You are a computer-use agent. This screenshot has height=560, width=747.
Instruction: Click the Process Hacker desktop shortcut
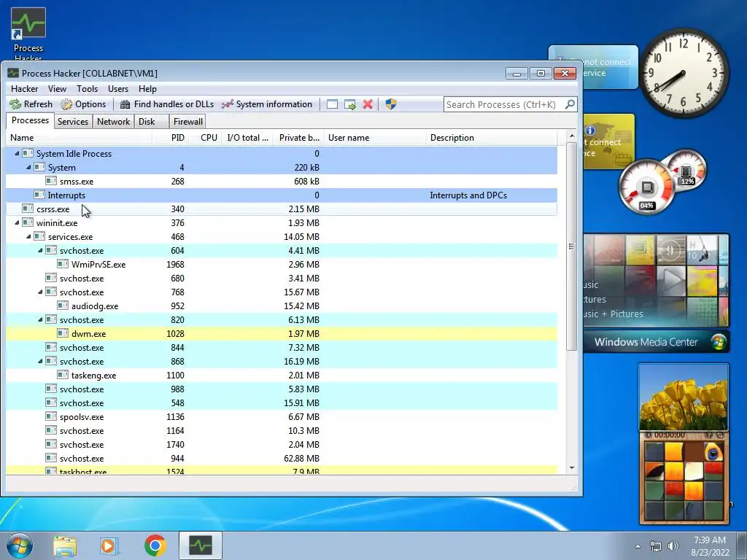coord(28,34)
